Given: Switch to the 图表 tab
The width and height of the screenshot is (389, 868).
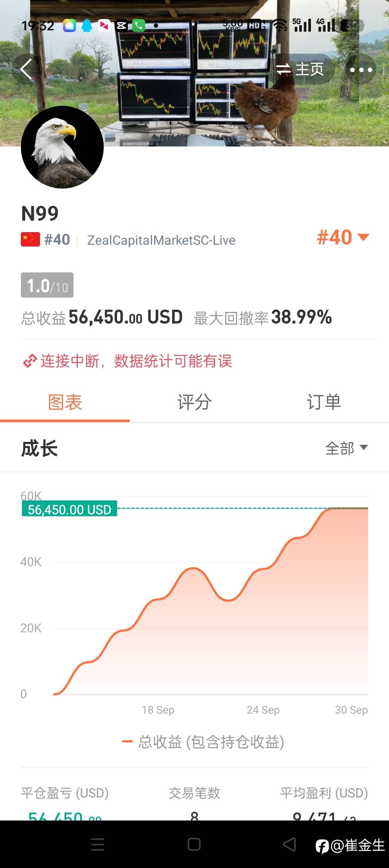Looking at the screenshot, I should pos(65,402).
